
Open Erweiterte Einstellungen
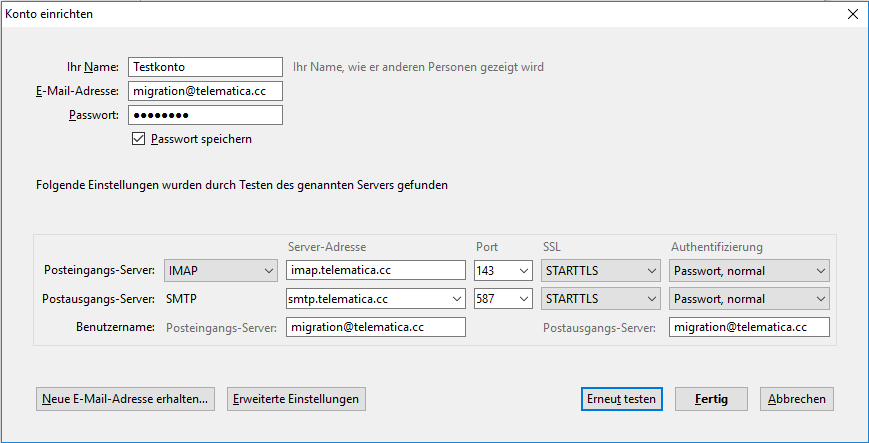tap(295, 399)
